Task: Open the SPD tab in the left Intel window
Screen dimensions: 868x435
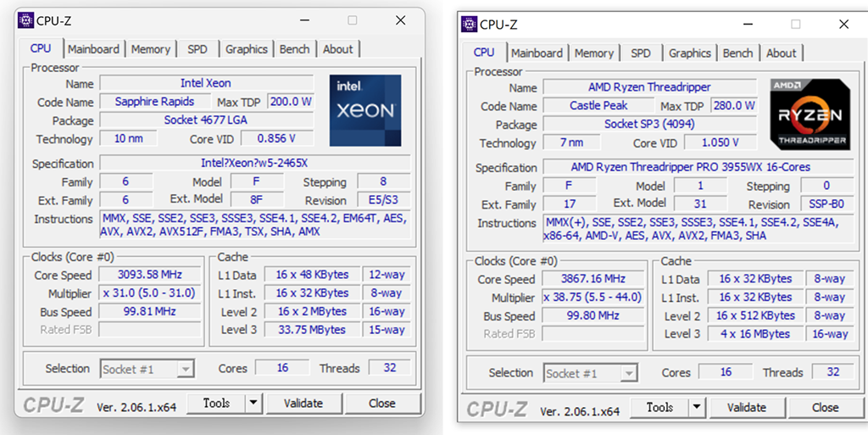Action: (x=197, y=49)
